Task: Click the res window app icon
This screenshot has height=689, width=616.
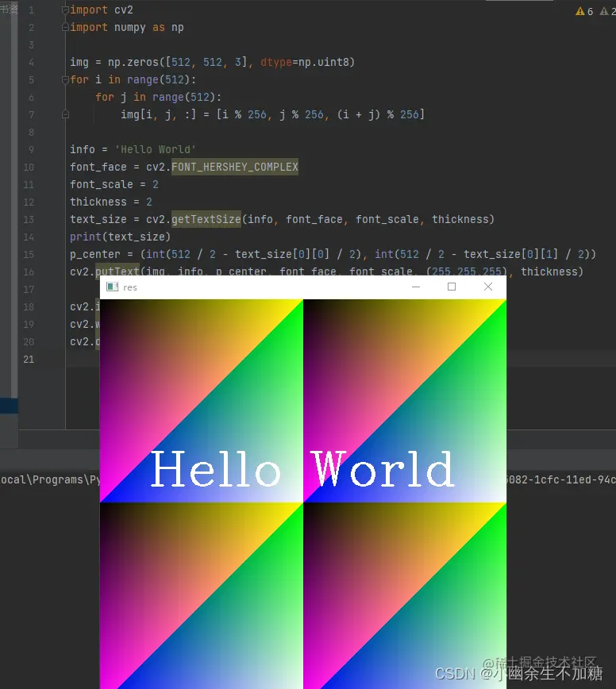Action: tap(113, 287)
